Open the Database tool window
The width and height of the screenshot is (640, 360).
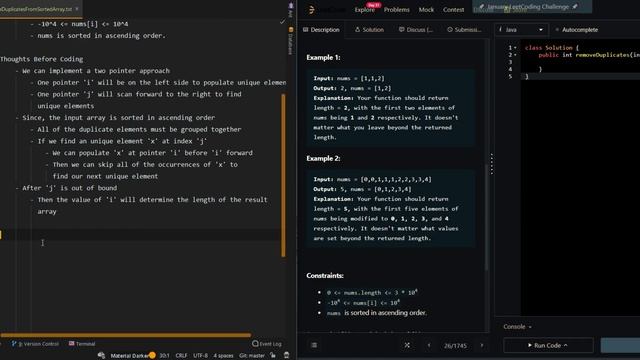point(291,42)
